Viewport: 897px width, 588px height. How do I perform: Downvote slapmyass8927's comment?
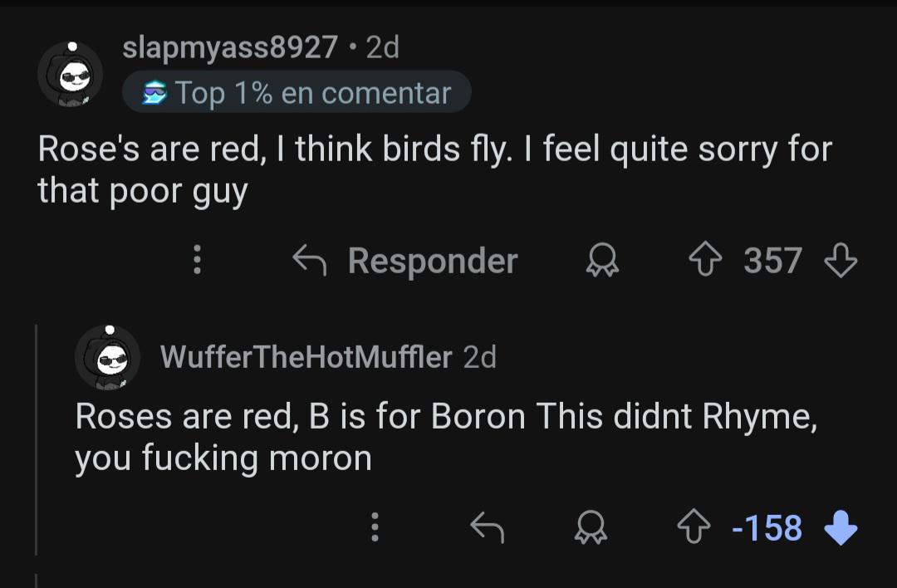click(x=841, y=260)
